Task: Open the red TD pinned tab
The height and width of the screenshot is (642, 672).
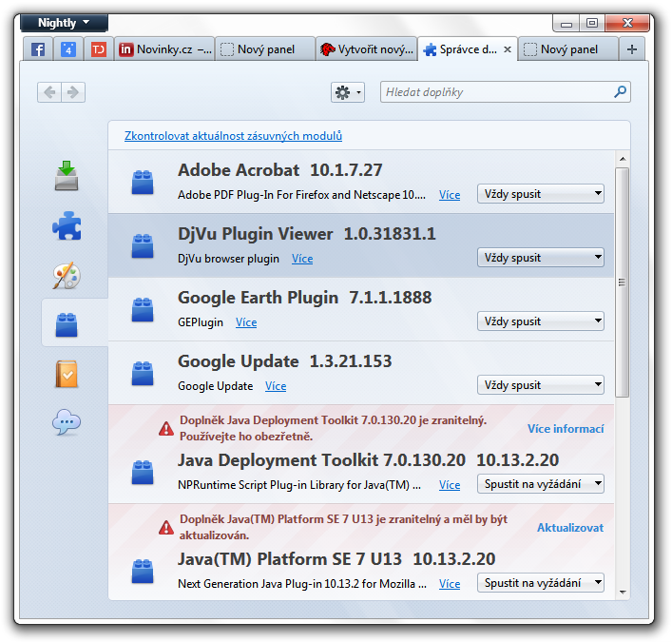Action: 98,49
